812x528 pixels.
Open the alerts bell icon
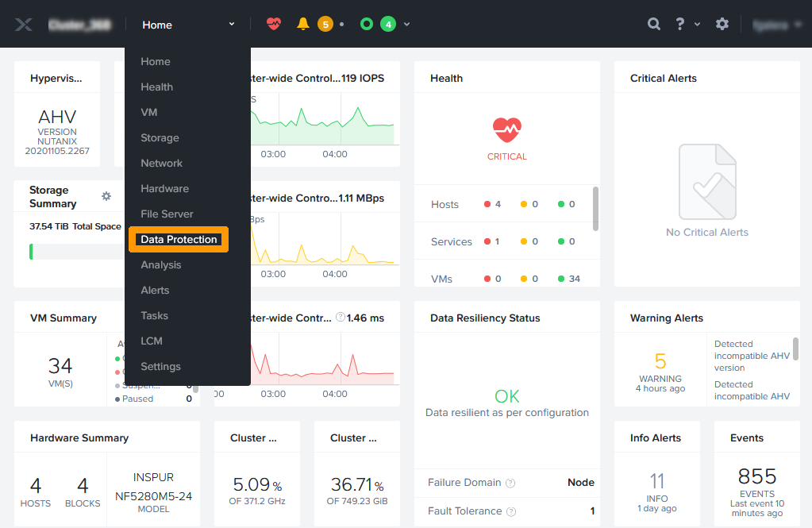point(302,24)
